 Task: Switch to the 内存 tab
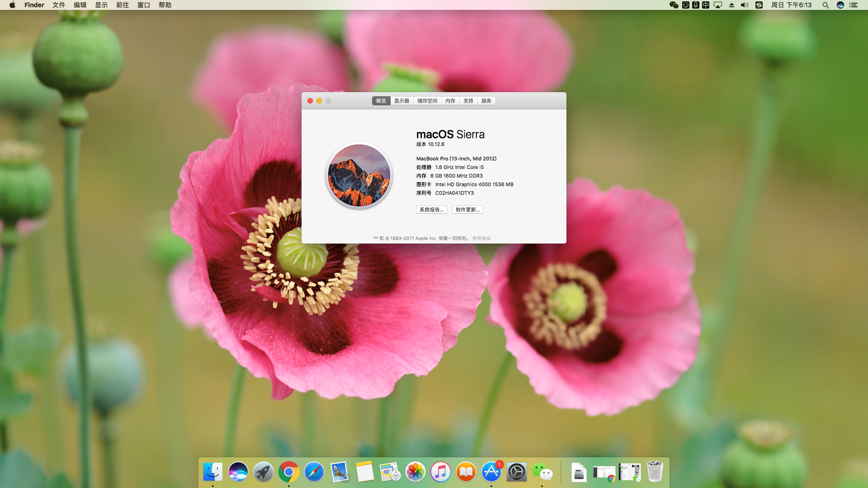point(450,101)
